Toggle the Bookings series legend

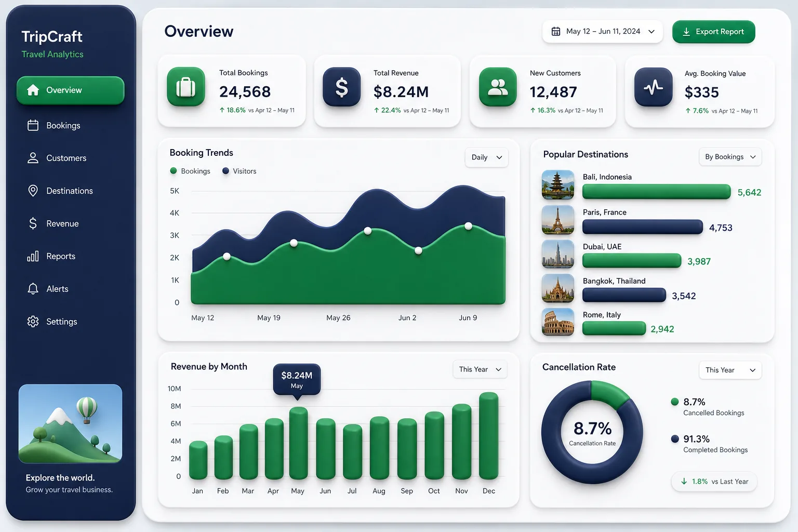tap(190, 171)
